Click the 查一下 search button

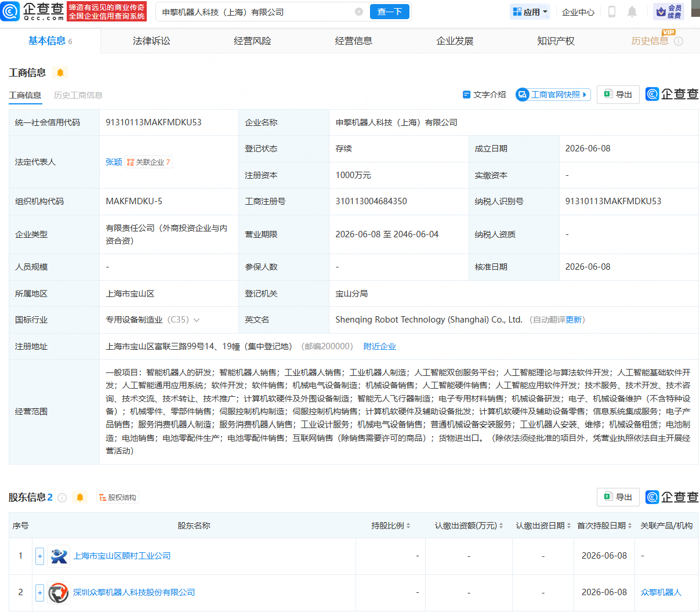tap(390, 12)
